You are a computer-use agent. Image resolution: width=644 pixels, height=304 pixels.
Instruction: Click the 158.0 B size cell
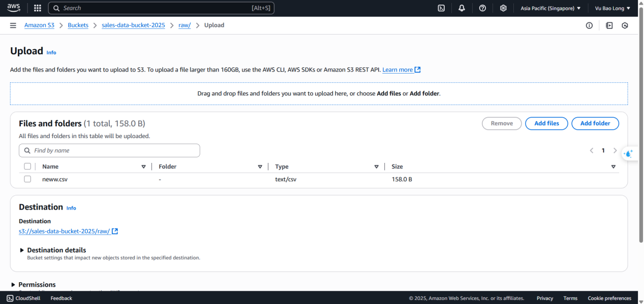point(402,179)
